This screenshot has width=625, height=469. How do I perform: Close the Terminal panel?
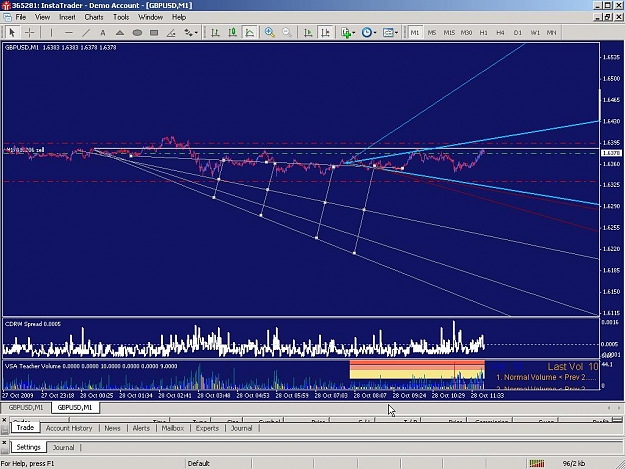pyautogui.click(x=4, y=420)
